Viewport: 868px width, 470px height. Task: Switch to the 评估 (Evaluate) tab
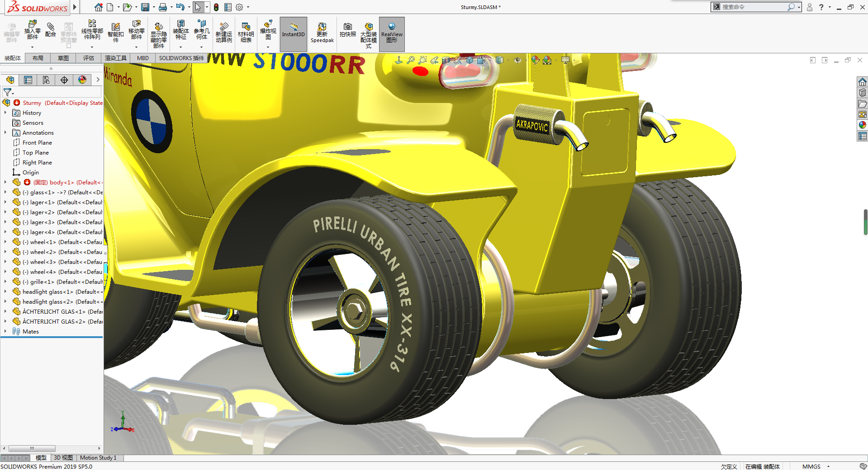tap(89, 58)
